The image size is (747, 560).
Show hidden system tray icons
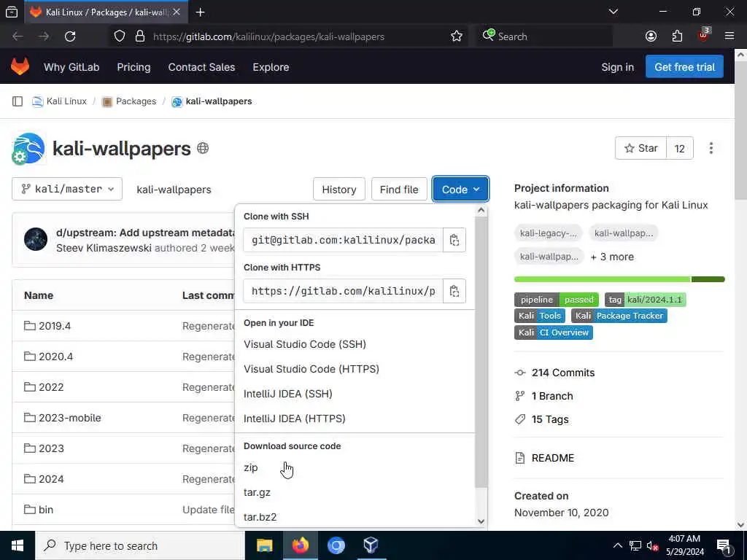click(x=617, y=545)
